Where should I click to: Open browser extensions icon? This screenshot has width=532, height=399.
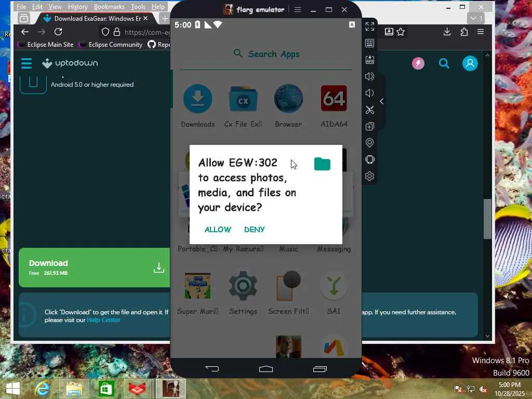pyautogui.click(x=464, y=32)
